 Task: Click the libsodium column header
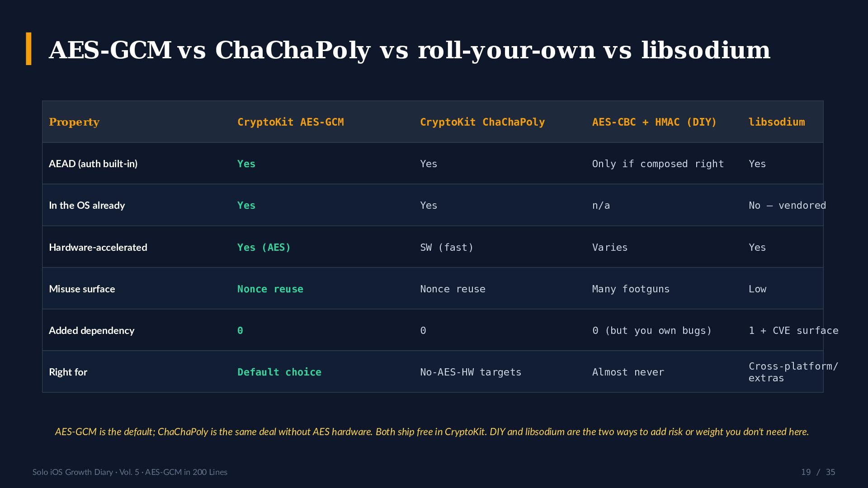(x=777, y=122)
